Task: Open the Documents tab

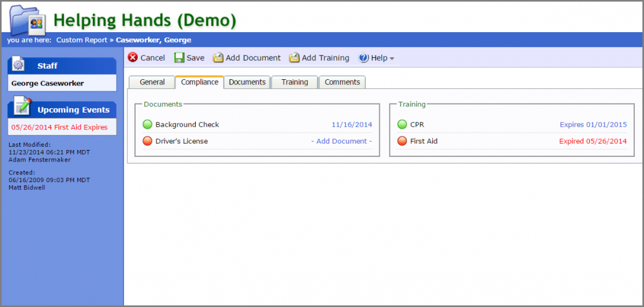Action: coord(247,82)
